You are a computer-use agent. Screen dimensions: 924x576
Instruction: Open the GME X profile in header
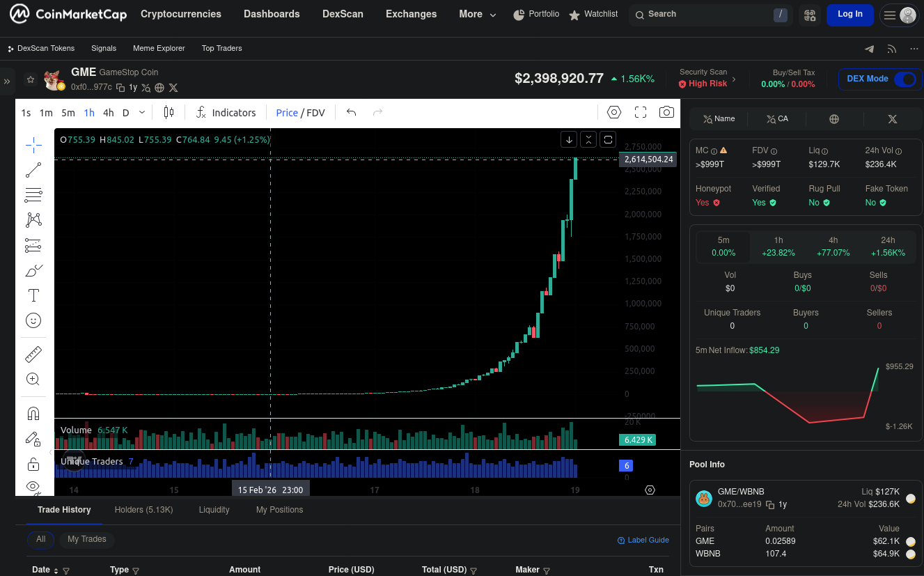[173, 88]
